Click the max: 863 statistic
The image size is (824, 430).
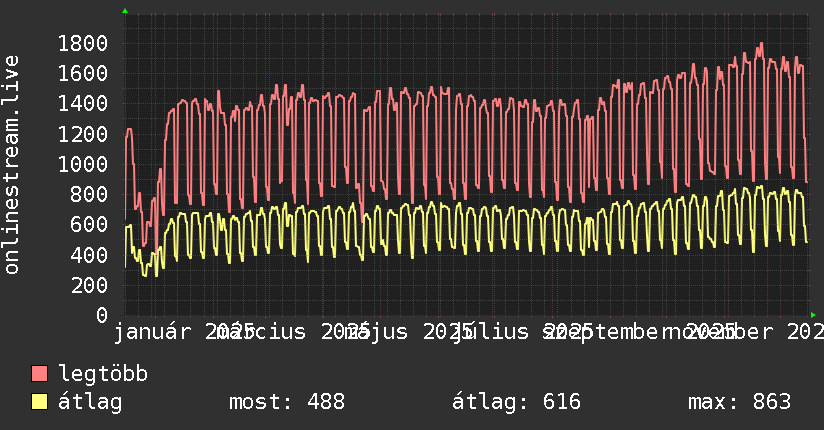(x=739, y=402)
